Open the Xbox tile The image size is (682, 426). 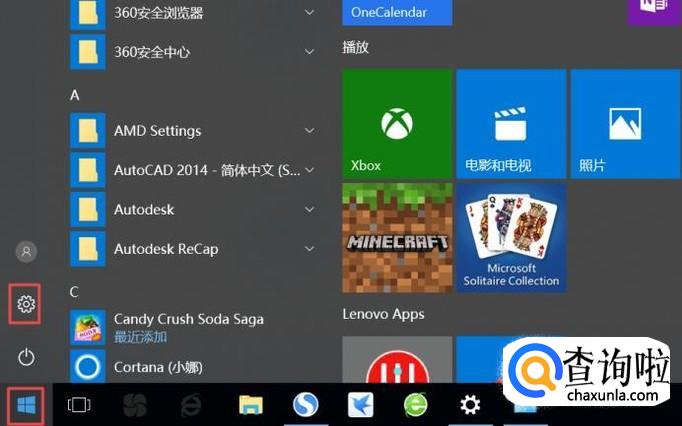[x=397, y=123]
